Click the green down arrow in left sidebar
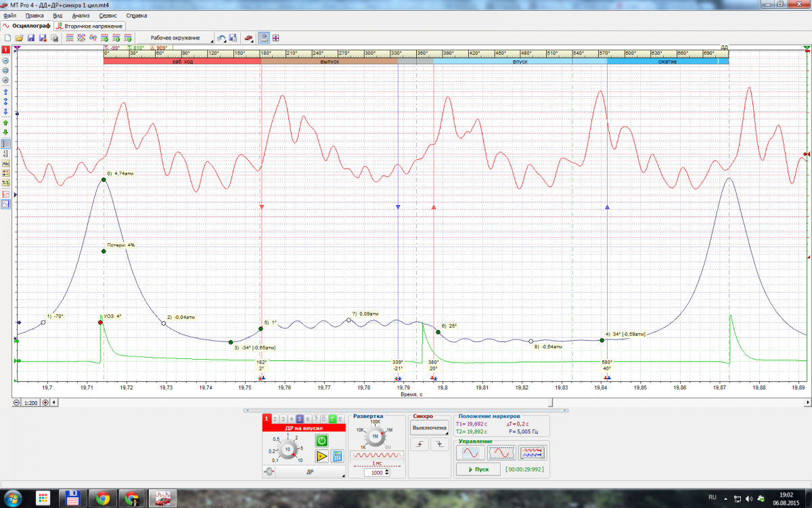812x508 pixels. tap(5, 132)
